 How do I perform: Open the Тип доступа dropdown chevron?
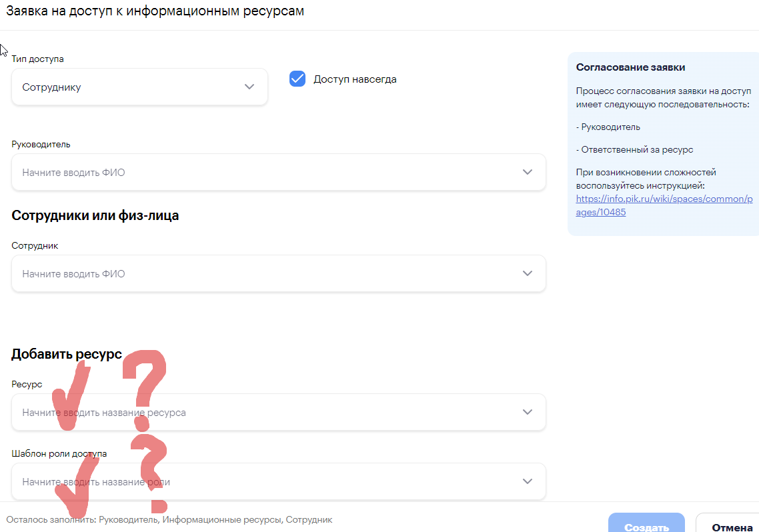[x=249, y=87]
